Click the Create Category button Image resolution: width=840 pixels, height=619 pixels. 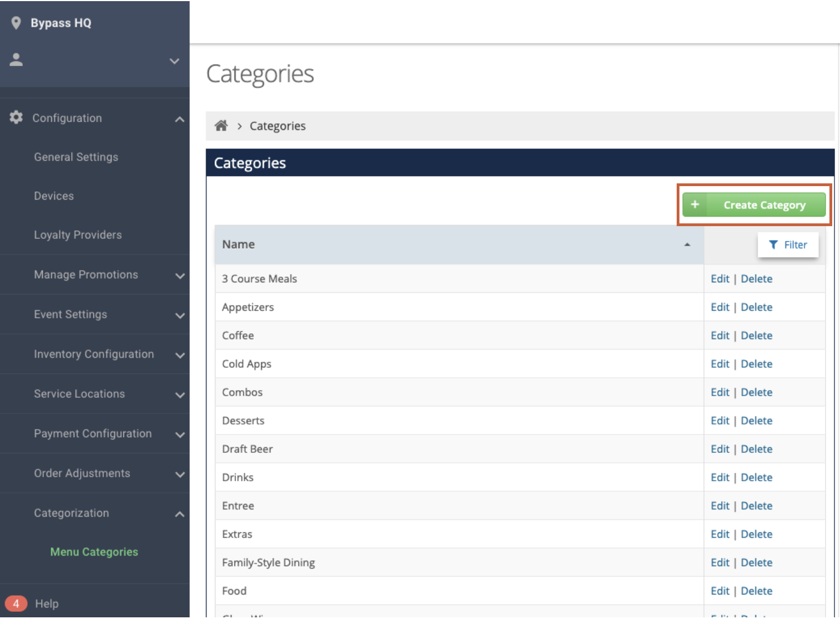754,204
